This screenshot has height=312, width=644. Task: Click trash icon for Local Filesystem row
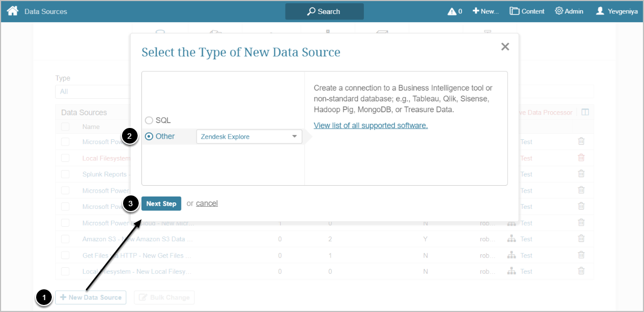coord(581,158)
